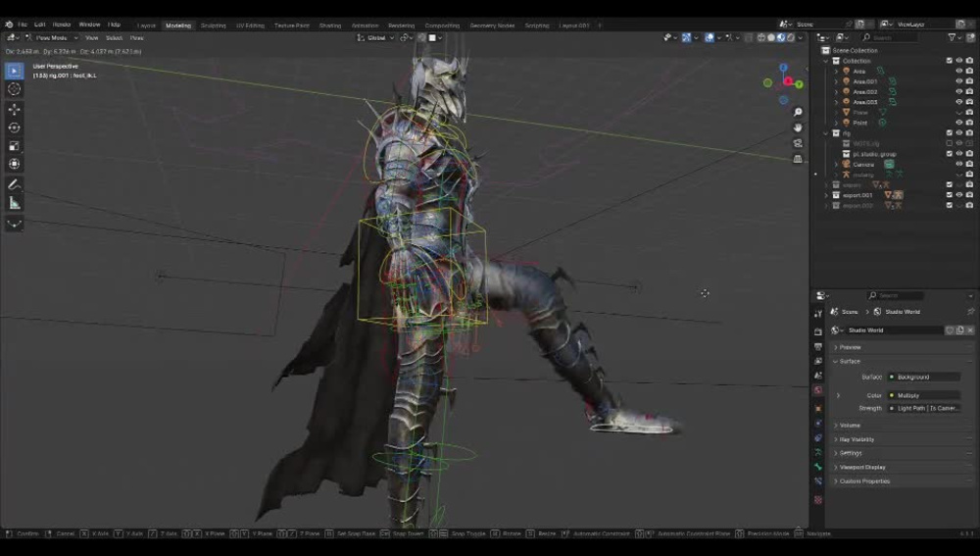Image resolution: width=980 pixels, height=556 pixels.
Task: Select the Scale tool
Action: pyautogui.click(x=14, y=146)
